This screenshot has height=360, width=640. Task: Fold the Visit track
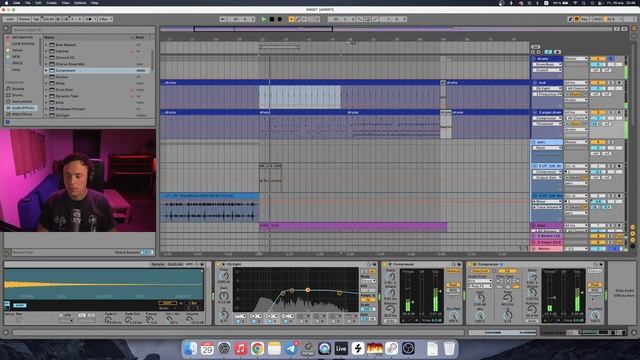[x=535, y=83]
